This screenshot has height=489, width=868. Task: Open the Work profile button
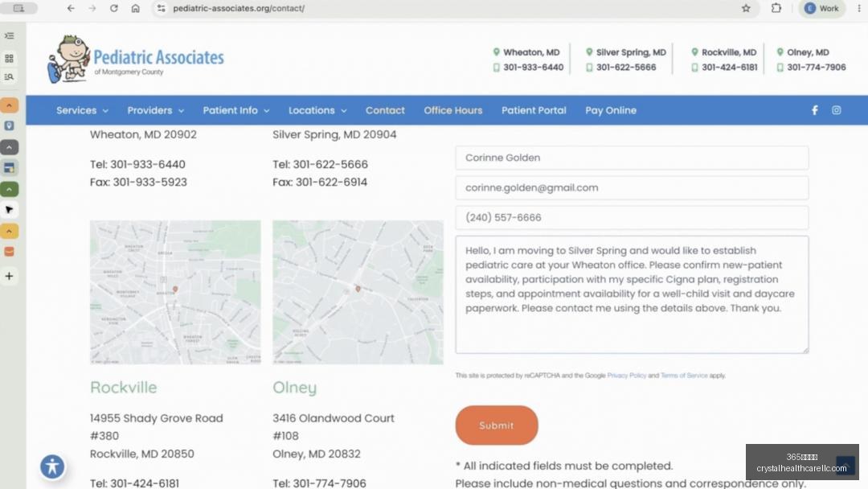coord(822,8)
